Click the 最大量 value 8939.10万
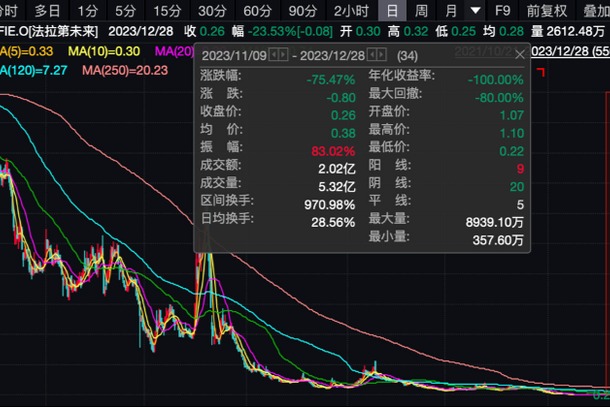 (494, 223)
